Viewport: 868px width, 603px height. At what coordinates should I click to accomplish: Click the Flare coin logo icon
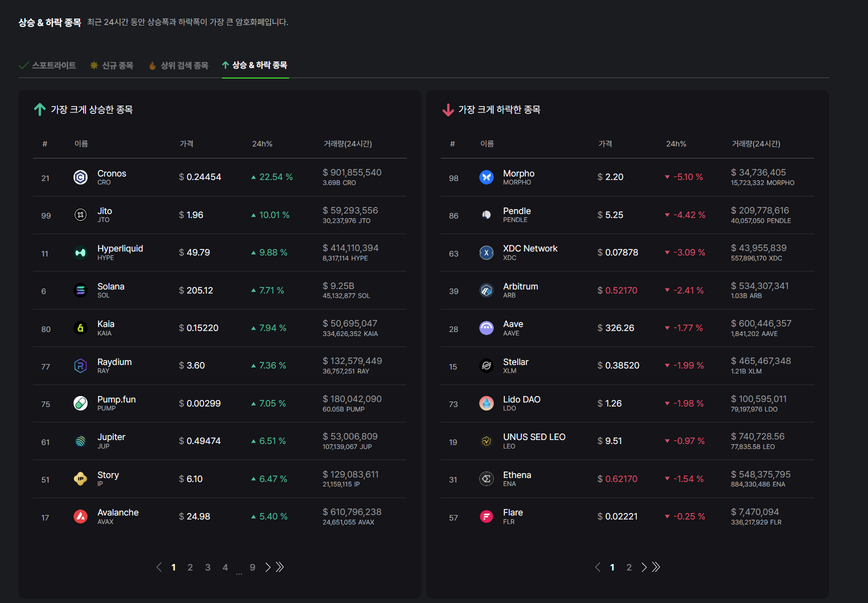[x=486, y=516]
